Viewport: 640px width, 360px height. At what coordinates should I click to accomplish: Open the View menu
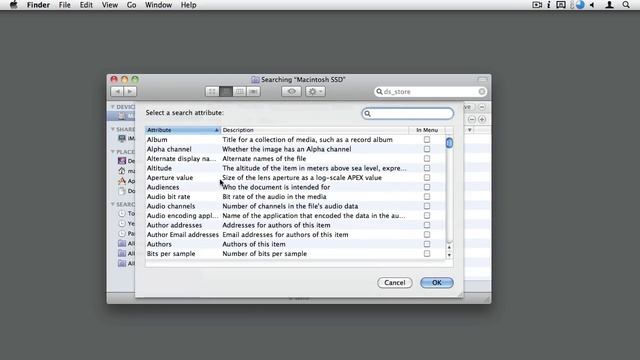(x=110, y=5)
